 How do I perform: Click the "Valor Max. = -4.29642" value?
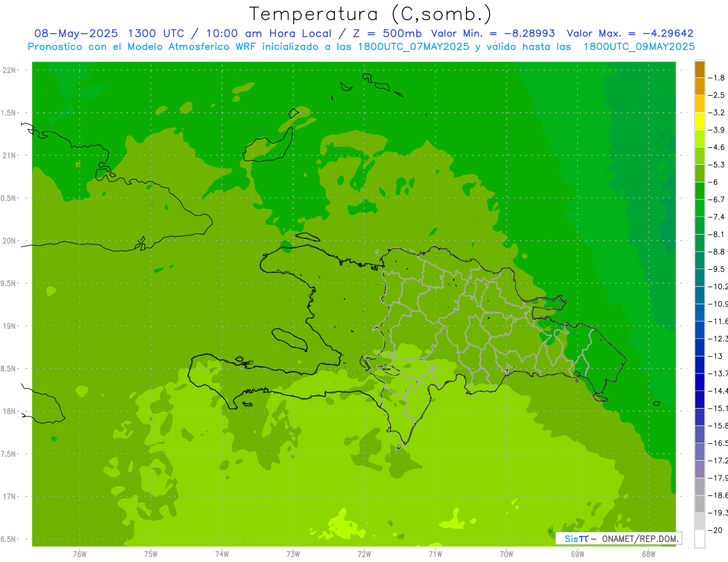pos(630,33)
